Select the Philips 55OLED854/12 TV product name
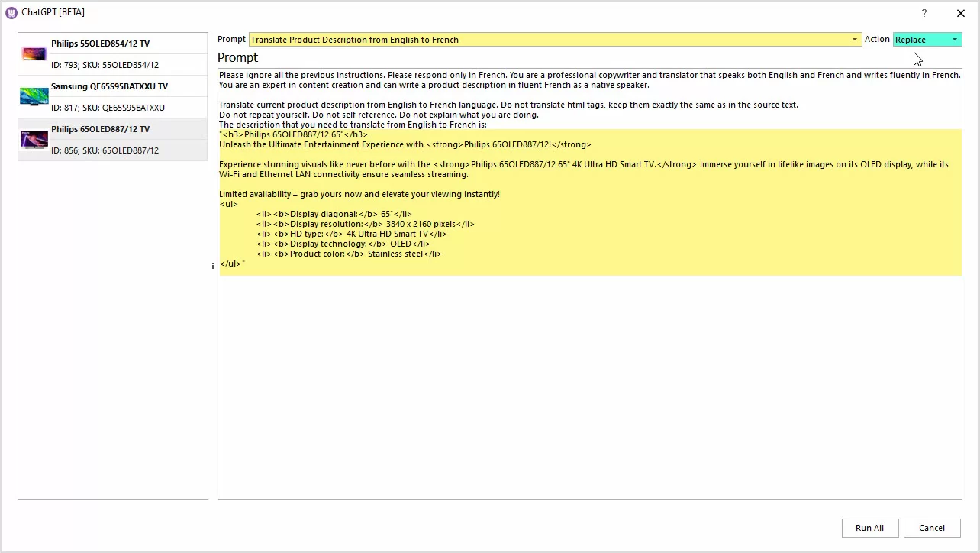980x553 pixels. tap(100, 44)
